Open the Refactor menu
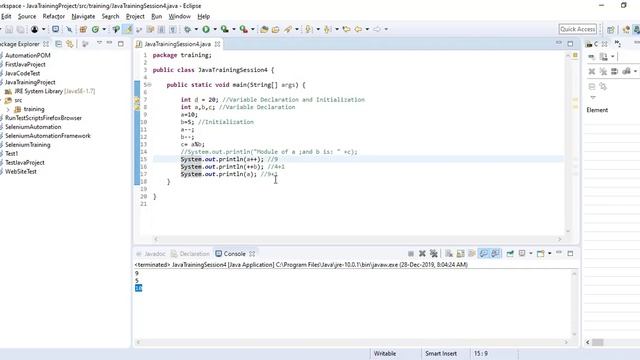This screenshot has width=640, height=360. (x=53, y=16)
